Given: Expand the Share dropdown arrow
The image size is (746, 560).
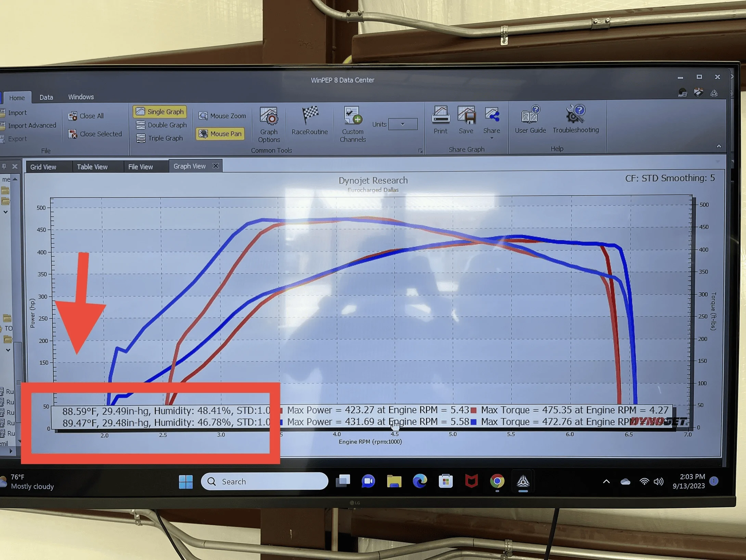Looking at the screenshot, I should pyautogui.click(x=492, y=138).
